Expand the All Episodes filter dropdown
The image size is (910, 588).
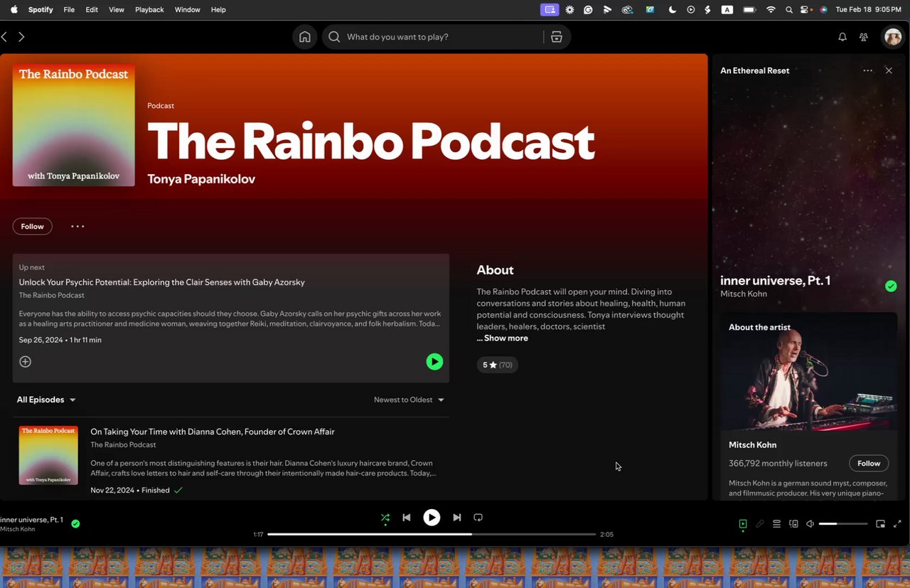pos(46,400)
